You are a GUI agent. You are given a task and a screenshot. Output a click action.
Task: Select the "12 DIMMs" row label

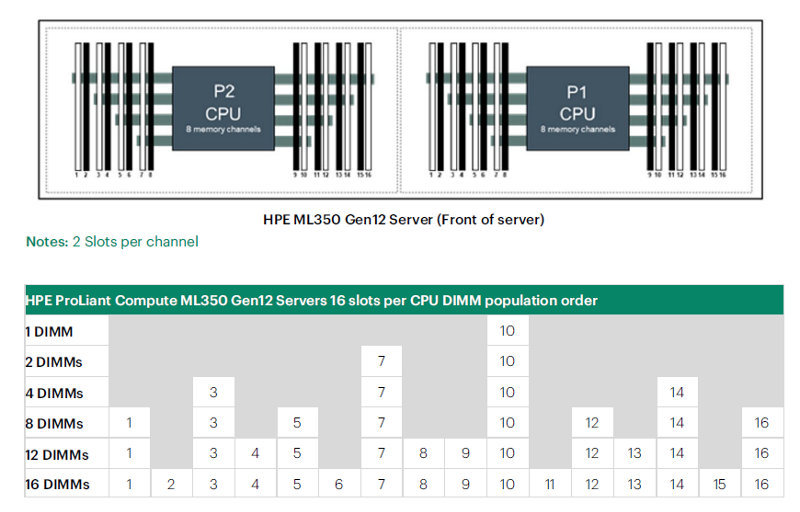coord(57,454)
